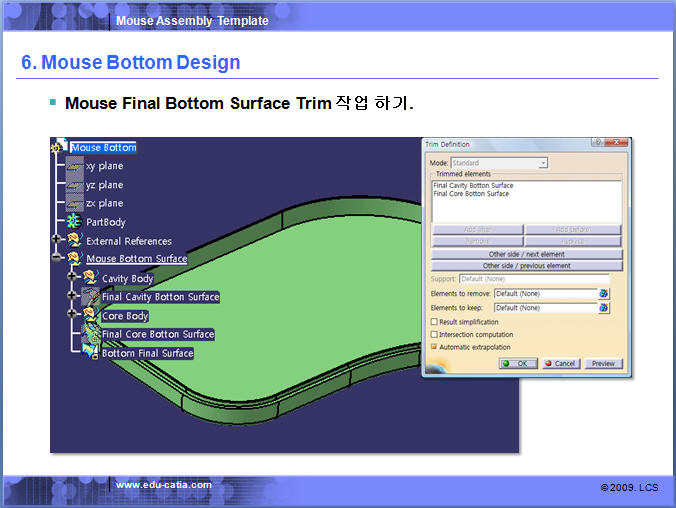Uncheck the Automatic extrapolation option

tap(434, 347)
